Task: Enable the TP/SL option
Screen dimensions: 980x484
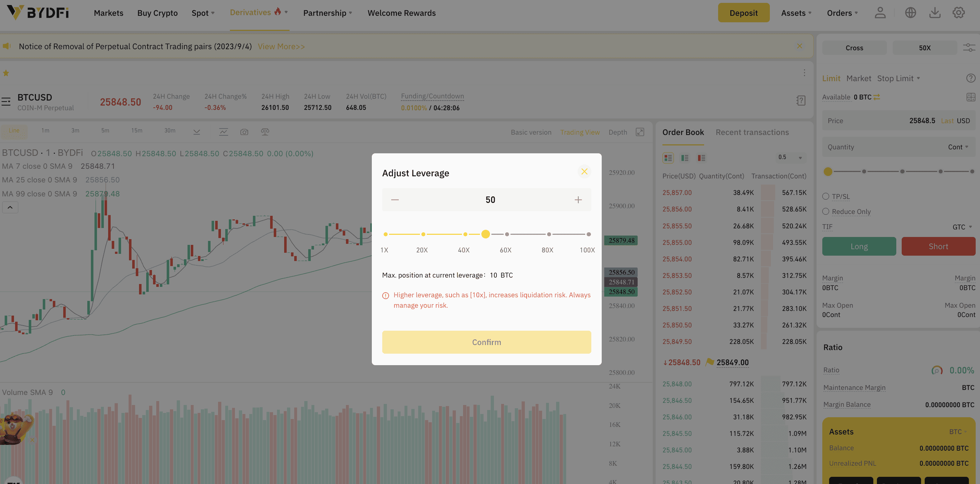Action: [826, 196]
